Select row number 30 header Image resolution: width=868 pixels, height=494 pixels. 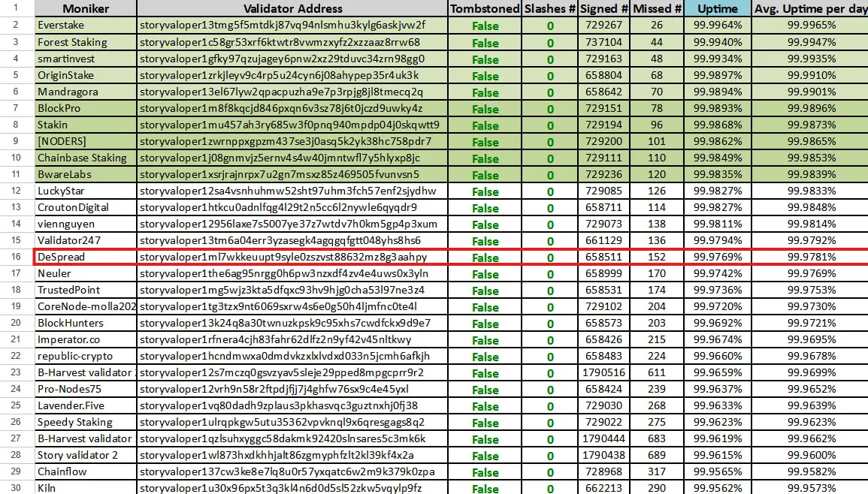(16, 488)
